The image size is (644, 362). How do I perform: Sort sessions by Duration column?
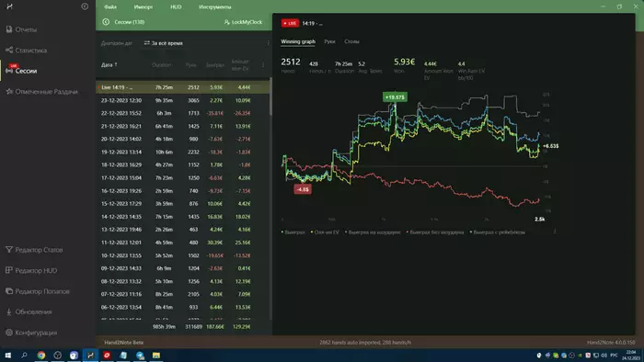click(161, 65)
